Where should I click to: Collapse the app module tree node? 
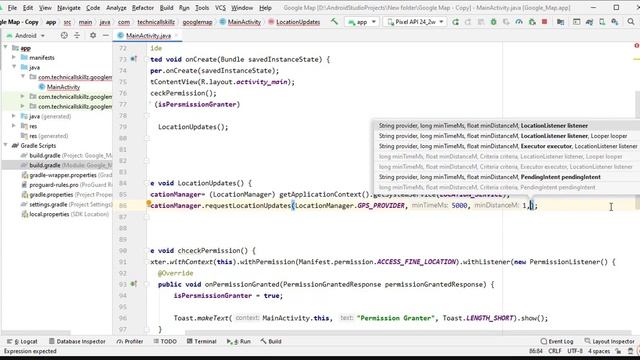pyautogui.click(x=6, y=48)
